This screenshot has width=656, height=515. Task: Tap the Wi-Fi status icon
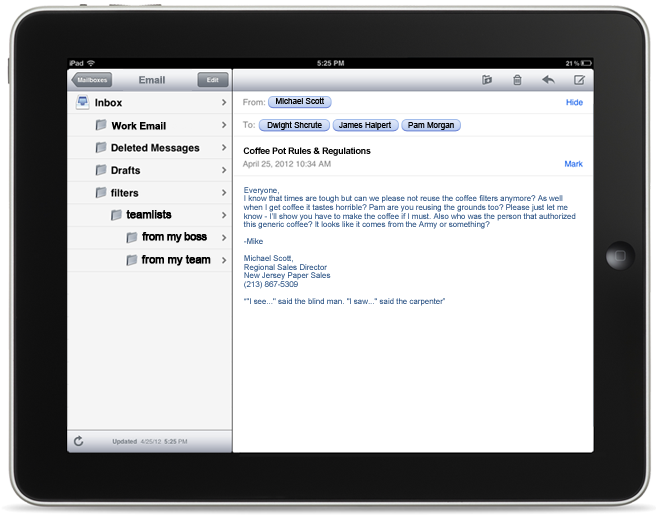click(x=91, y=63)
